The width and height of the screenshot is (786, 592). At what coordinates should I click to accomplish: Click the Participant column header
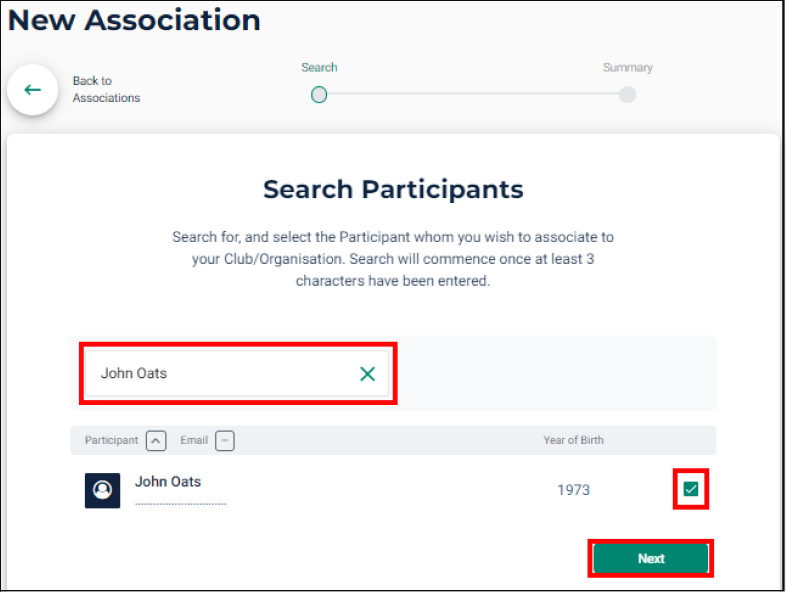111,440
